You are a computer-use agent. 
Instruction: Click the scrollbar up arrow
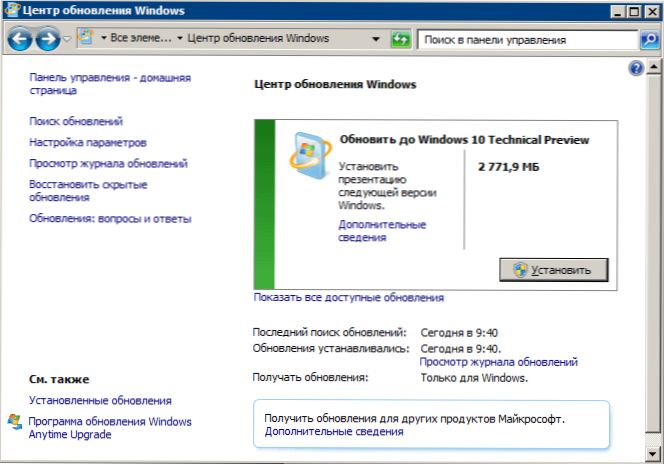click(654, 67)
